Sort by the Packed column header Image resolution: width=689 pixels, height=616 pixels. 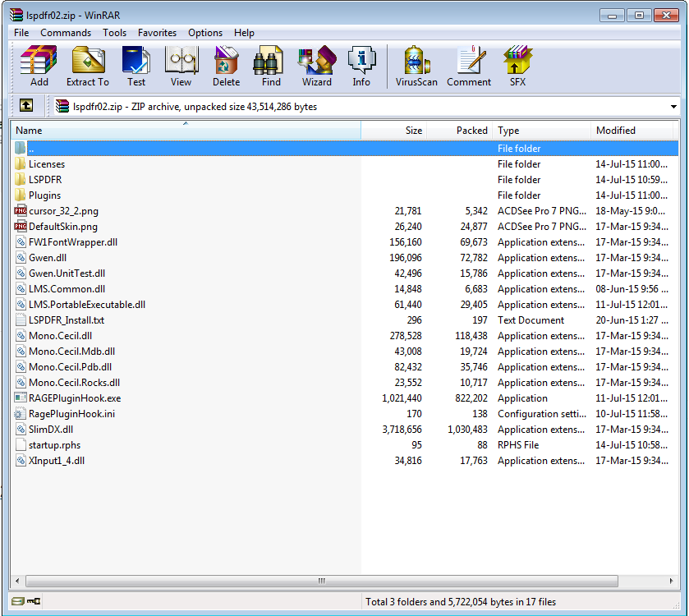tap(460, 131)
